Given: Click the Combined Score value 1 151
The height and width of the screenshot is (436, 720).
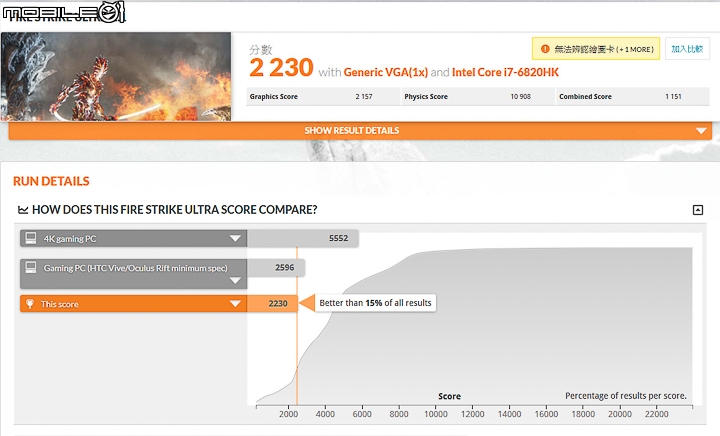Looking at the screenshot, I should [x=673, y=96].
